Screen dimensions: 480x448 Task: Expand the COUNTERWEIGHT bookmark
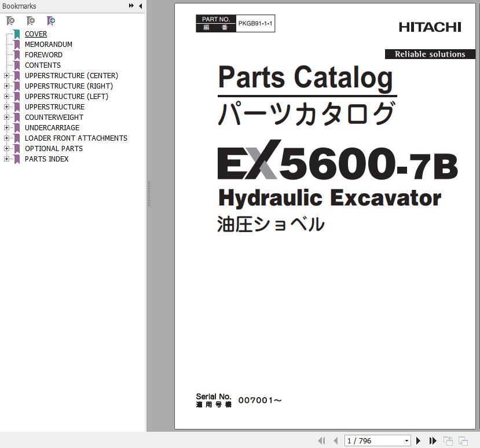(x=6, y=117)
